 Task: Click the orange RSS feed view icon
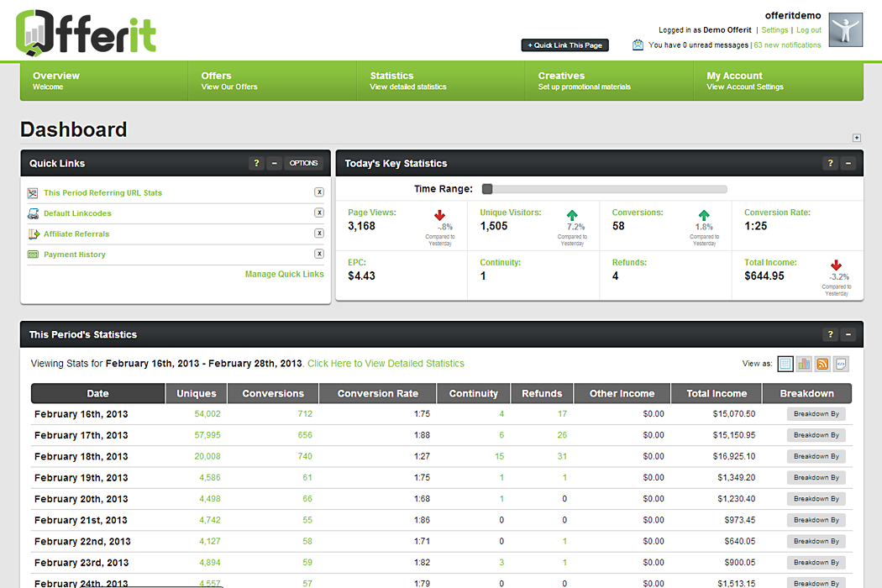(822, 364)
